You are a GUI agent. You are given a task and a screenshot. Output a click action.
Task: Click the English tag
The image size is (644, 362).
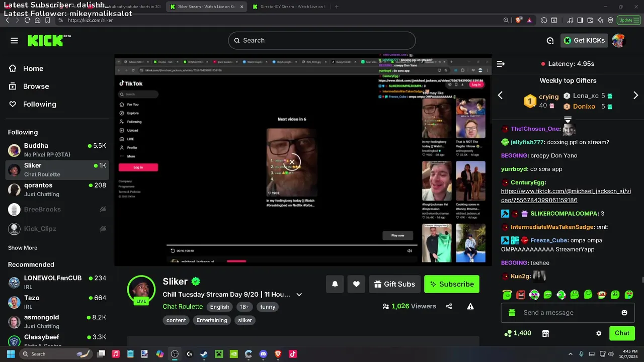(219, 307)
